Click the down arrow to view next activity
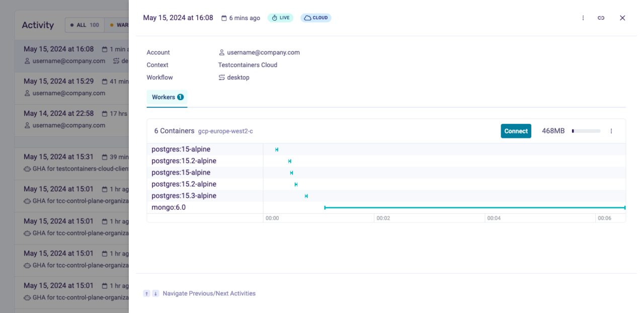644x313 pixels. pos(156,293)
